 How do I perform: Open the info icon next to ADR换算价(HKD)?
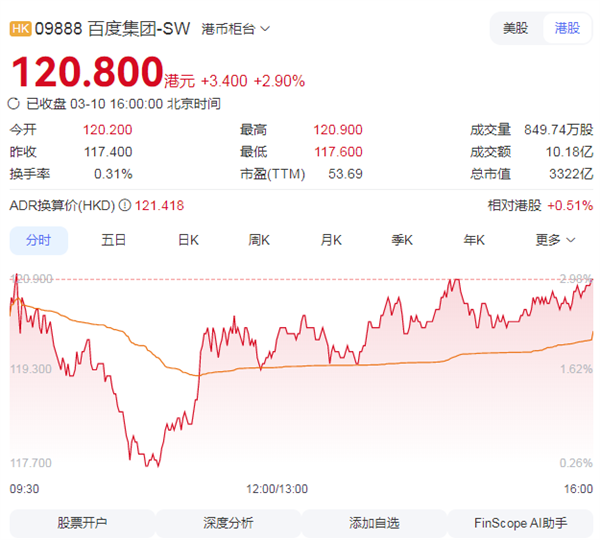coord(124,206)
